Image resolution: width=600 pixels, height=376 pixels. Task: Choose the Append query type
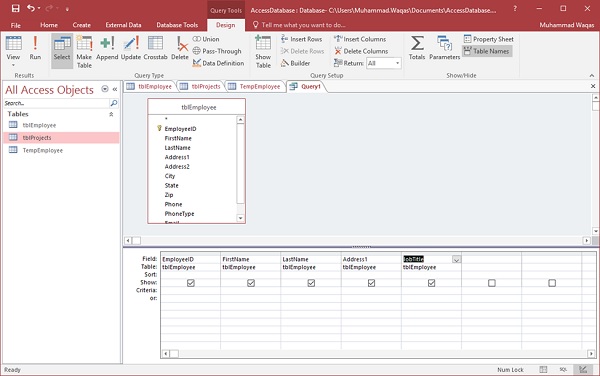point(107,48)
